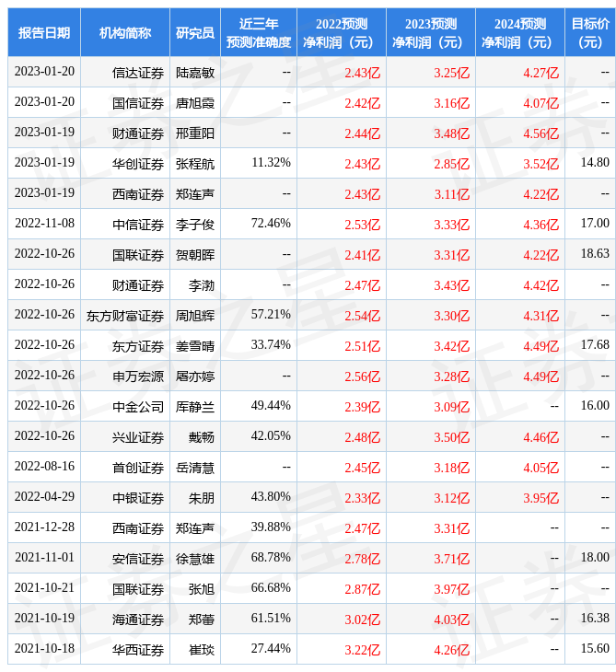
Task: Click the 14.80 target price
Action: (595, 162)
